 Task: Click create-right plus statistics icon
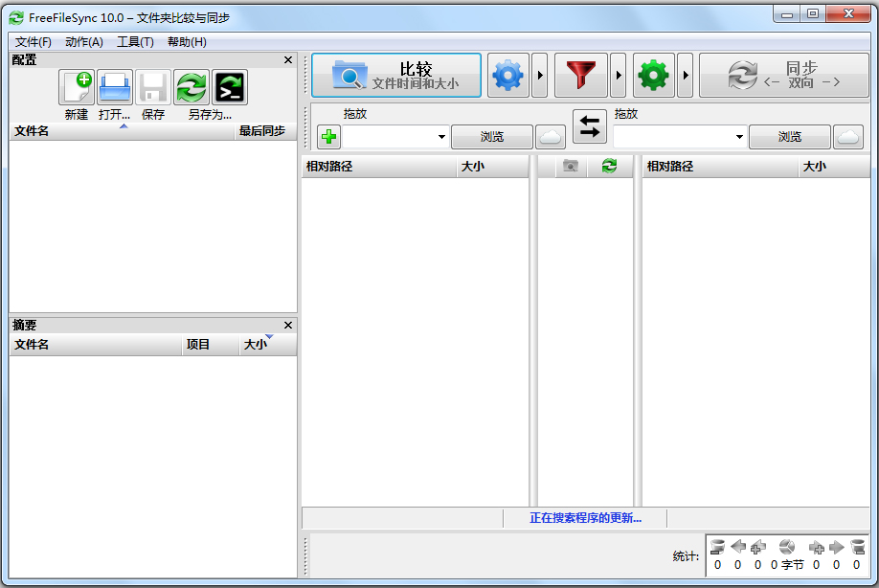(x=816, y=547)
